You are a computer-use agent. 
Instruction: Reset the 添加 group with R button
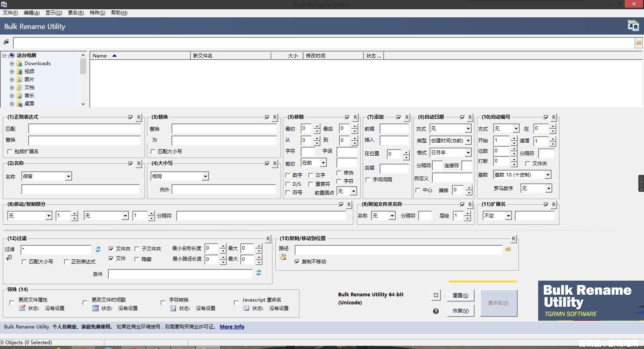coord(407,117)
